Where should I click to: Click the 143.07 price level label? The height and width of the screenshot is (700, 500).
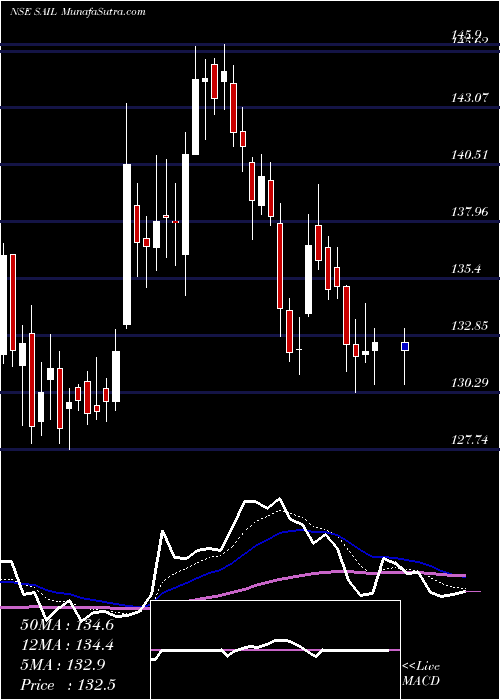(469, 98)
